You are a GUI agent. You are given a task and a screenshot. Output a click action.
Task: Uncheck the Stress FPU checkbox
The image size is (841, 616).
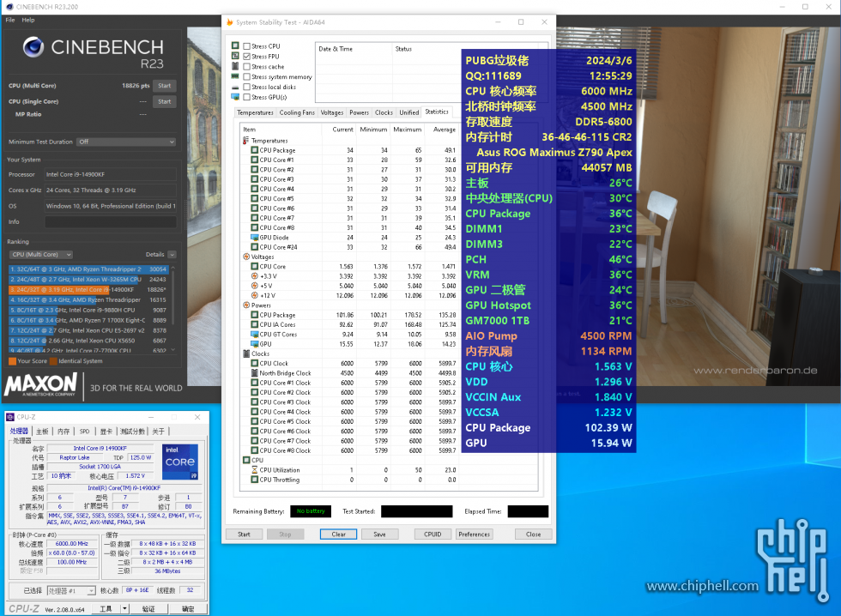(247, 57)
